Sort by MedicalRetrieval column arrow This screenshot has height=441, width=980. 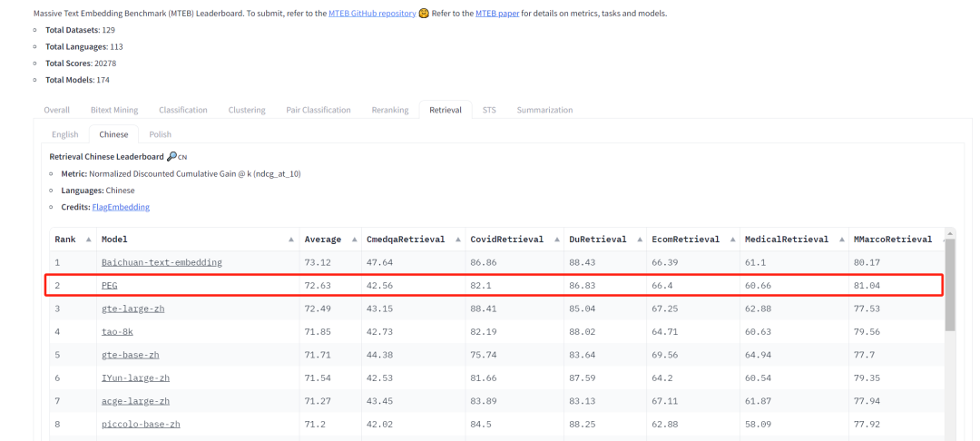click(840, 240)
